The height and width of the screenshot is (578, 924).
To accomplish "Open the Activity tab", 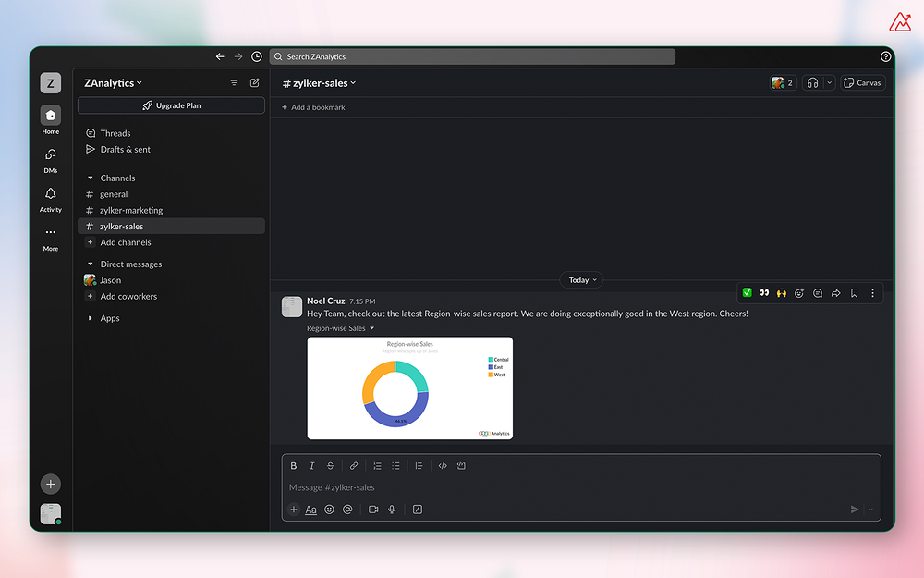I will point(51,200).
